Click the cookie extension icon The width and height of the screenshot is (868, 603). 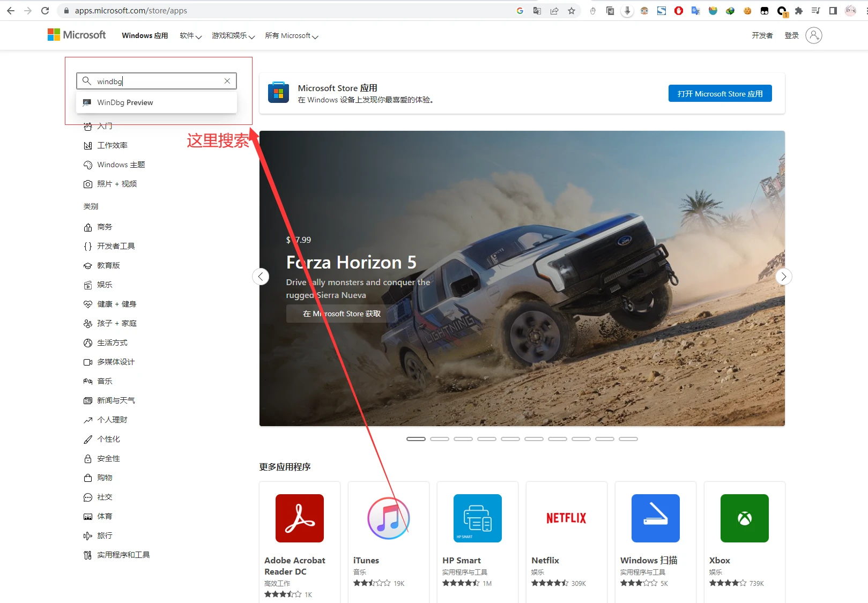(x=747, y=11)
